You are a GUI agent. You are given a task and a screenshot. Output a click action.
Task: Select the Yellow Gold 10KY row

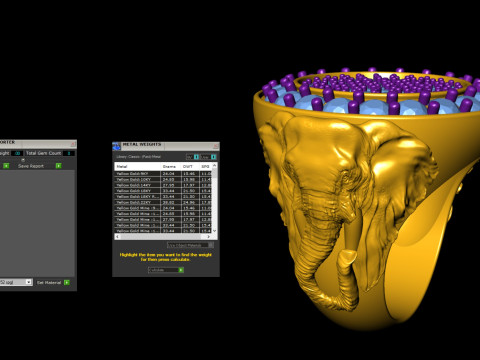pos(163,179)
